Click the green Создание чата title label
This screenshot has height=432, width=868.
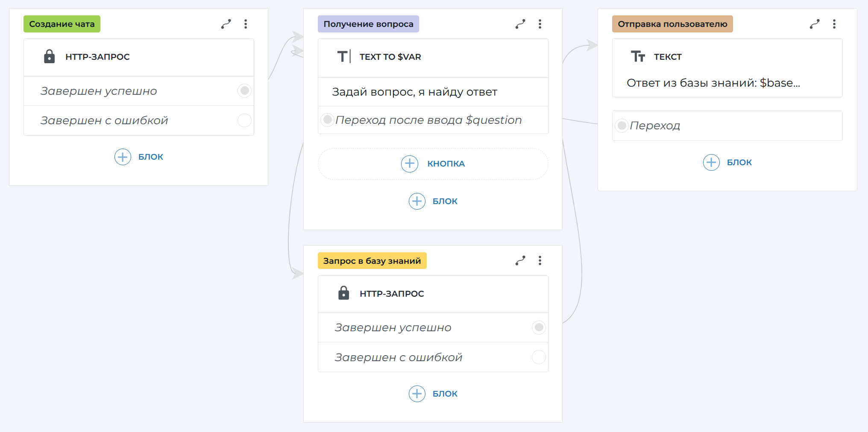tap(62, 24)
